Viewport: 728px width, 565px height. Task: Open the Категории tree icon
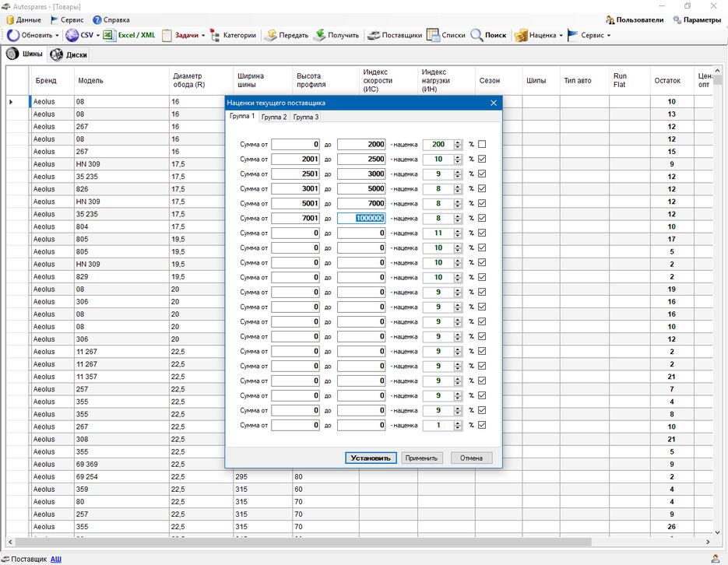coord(215,35)
